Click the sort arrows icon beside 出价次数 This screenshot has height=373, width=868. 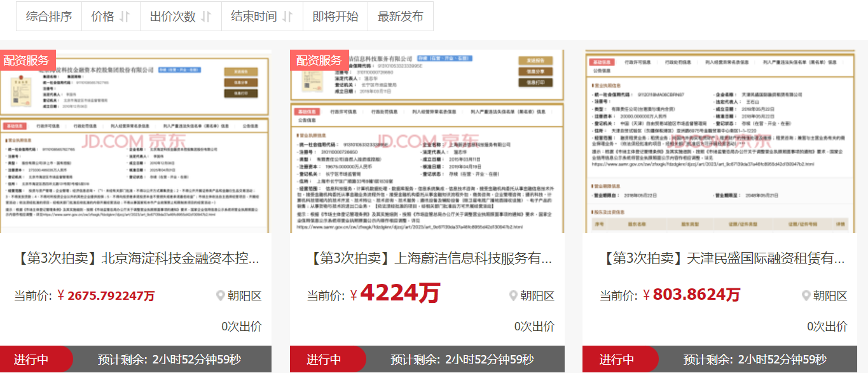206,17
